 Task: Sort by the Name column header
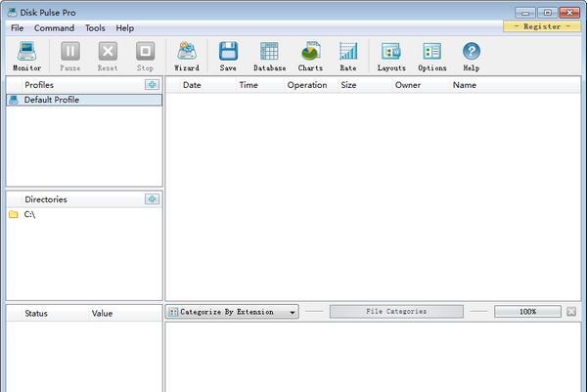(x=464, y=85)
